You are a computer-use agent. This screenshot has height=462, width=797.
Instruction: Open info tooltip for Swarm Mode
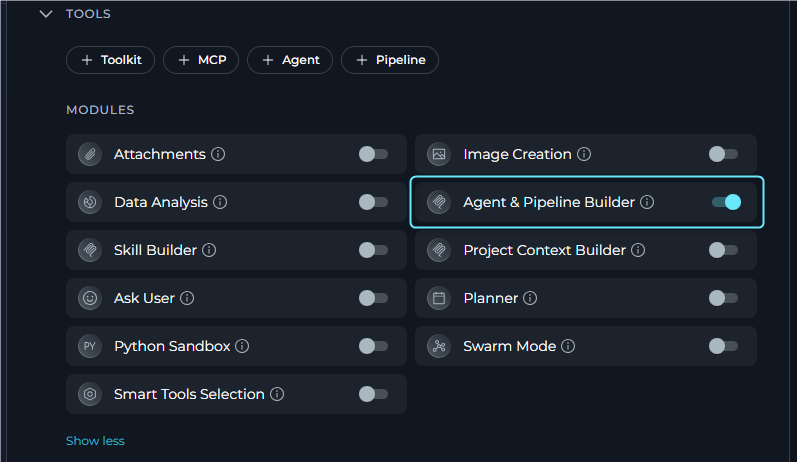coord(568,346)
